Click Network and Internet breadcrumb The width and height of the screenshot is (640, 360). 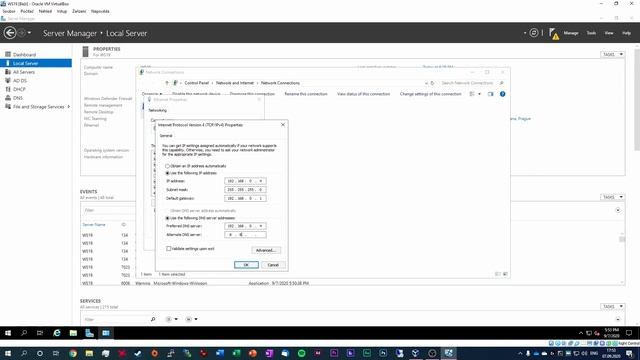coord(235,83)
